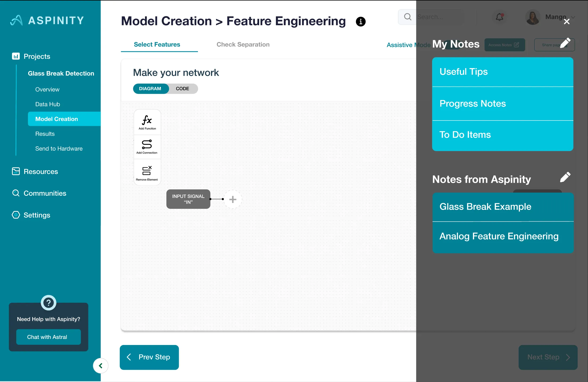Screen dimensions: 588x382
Task: Select the Add Connection tool
Action: 147,144
